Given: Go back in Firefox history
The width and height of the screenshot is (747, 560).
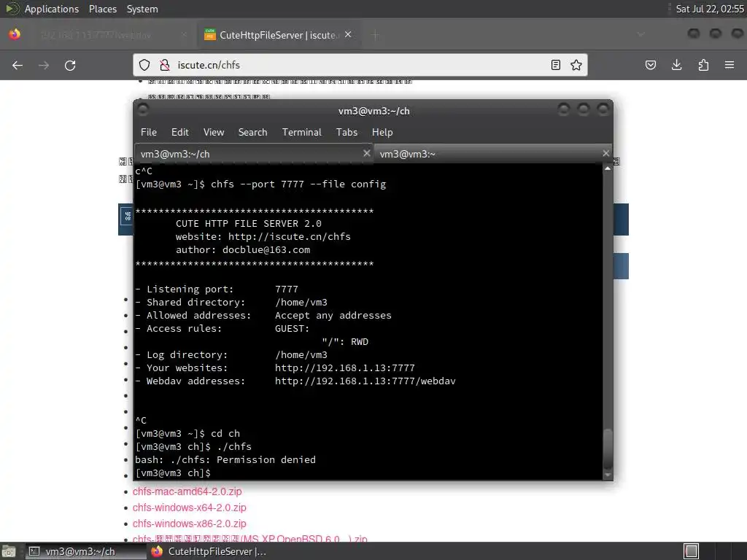Looking at the screenshot, I should pos(18,65).
